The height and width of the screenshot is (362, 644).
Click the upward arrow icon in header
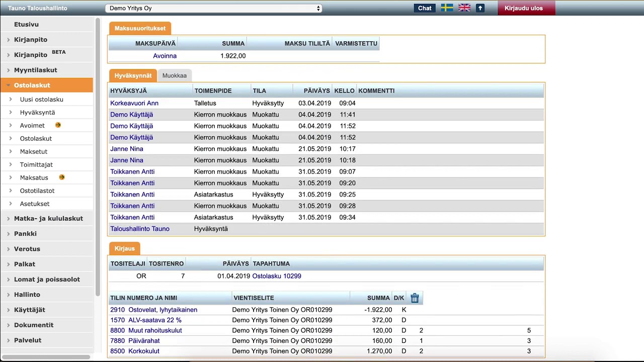point(480,8)
